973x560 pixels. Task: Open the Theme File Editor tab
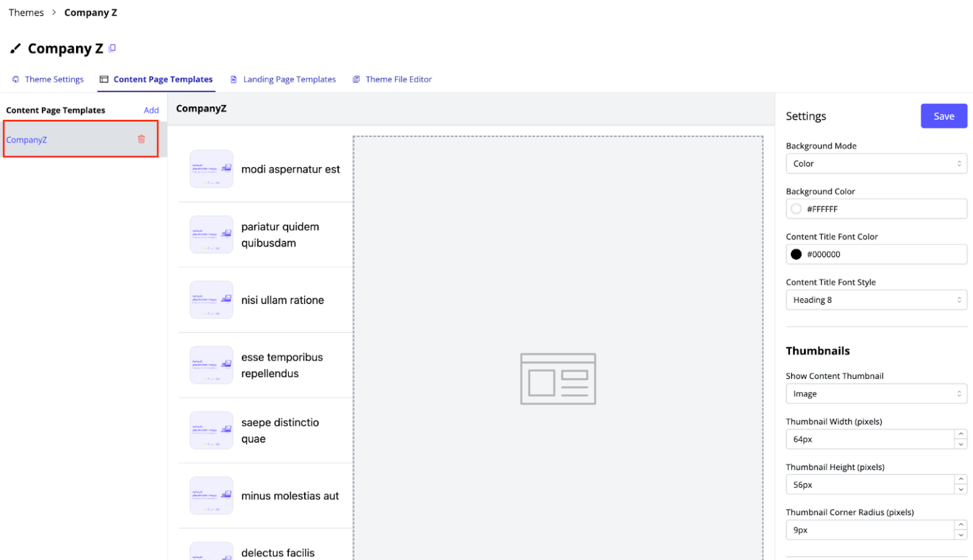pos(398,79)
